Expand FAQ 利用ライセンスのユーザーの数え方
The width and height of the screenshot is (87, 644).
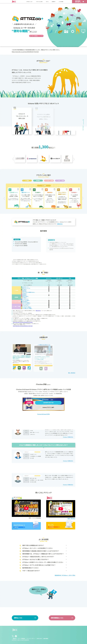(43, 562)
